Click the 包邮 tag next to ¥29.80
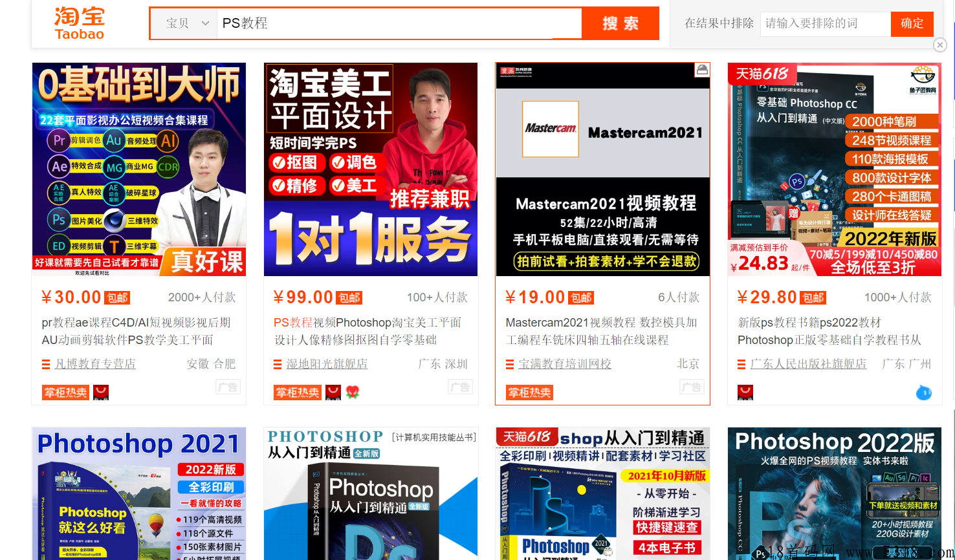The width and height of the screenshot is (955, 560). (813, 297)
